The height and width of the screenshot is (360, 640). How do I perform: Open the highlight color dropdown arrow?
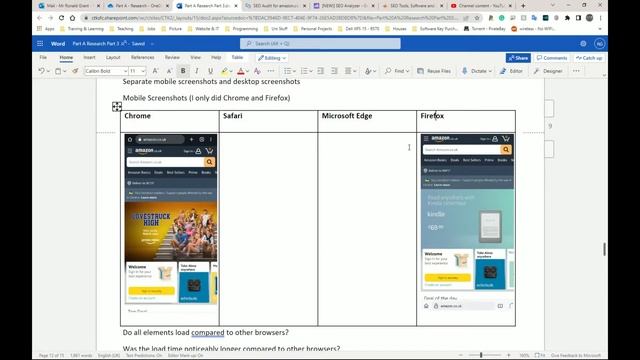(x=231, y=71)
